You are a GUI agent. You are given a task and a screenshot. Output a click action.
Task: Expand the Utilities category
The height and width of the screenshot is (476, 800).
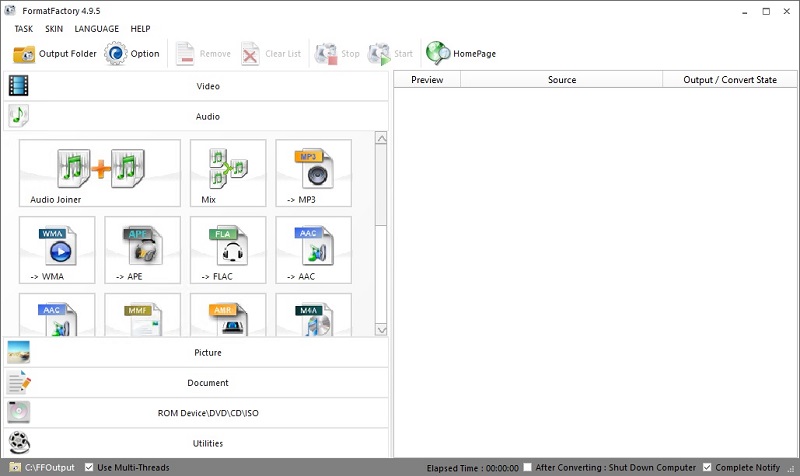196,443
